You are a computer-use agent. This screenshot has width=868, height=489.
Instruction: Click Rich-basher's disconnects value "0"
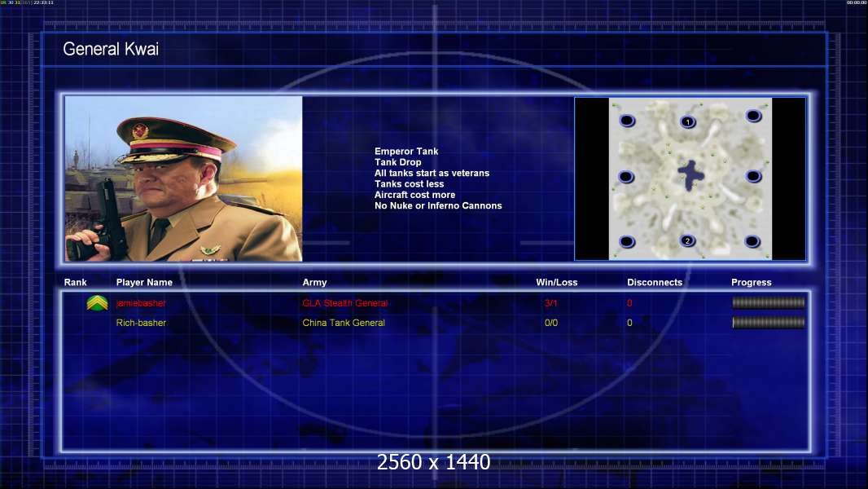pyautogui.click(x=629, y=323)
